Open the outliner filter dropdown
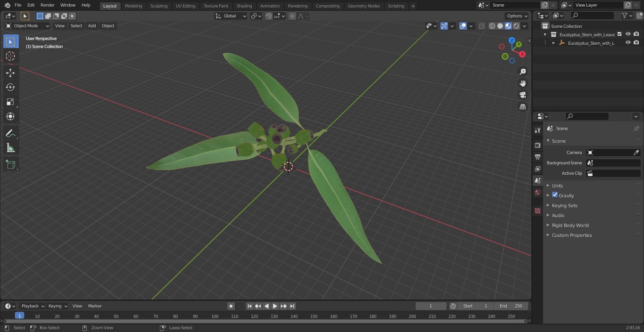Viewport: 644px width, 332px height. (627, 16)
